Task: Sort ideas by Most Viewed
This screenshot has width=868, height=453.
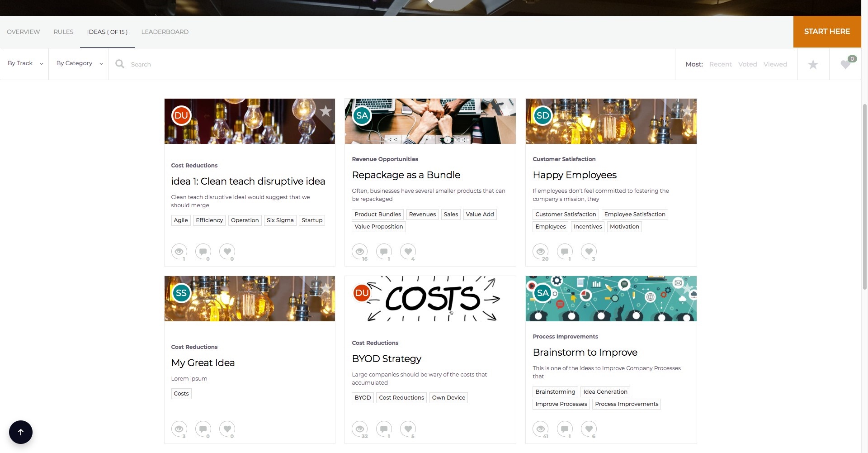Action: point(775,64)
